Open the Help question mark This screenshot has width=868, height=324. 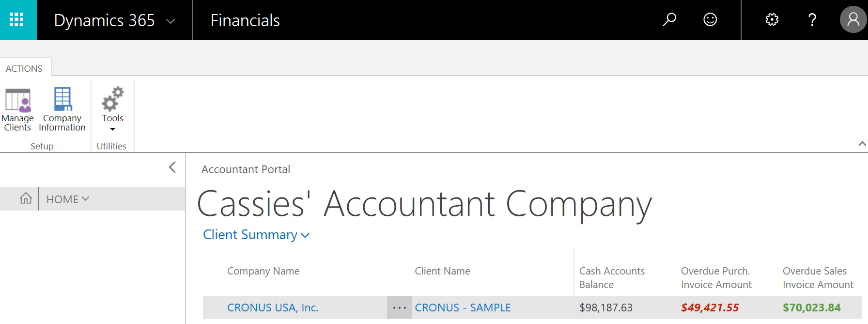(812, 19)
